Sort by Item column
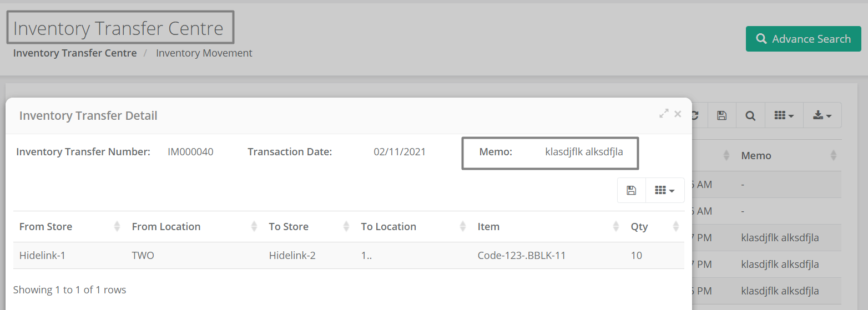The image size is (868, 310). pyautogui.click(x=548, y=226)
